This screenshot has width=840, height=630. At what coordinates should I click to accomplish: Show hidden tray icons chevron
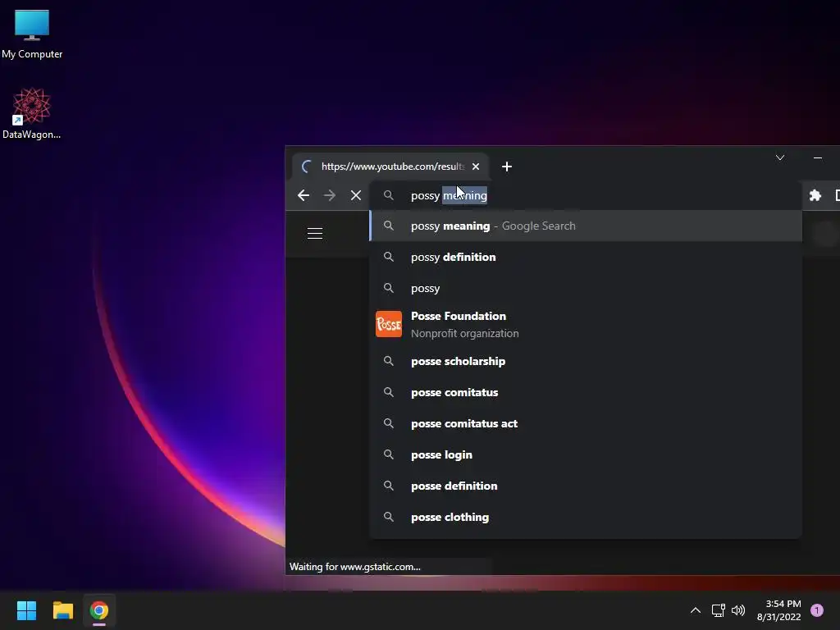[696, 610]
